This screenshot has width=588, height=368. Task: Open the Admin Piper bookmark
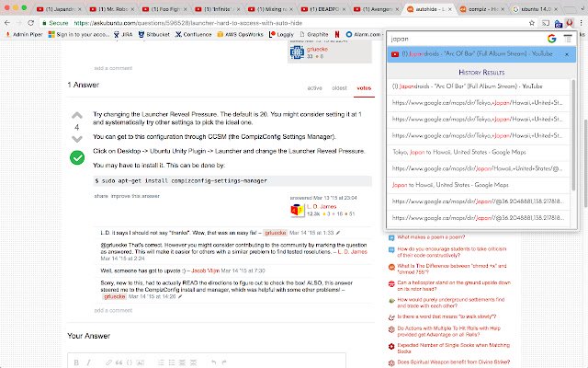(x=24, y=35)
